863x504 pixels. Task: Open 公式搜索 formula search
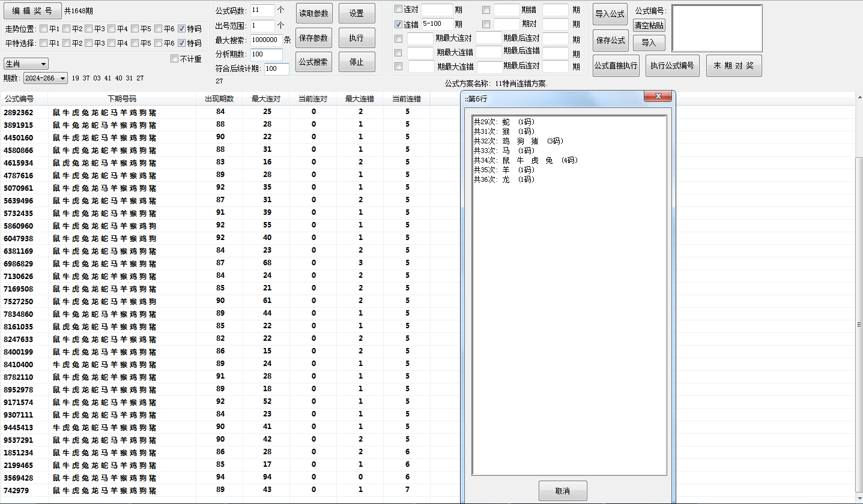pos(313,62)
